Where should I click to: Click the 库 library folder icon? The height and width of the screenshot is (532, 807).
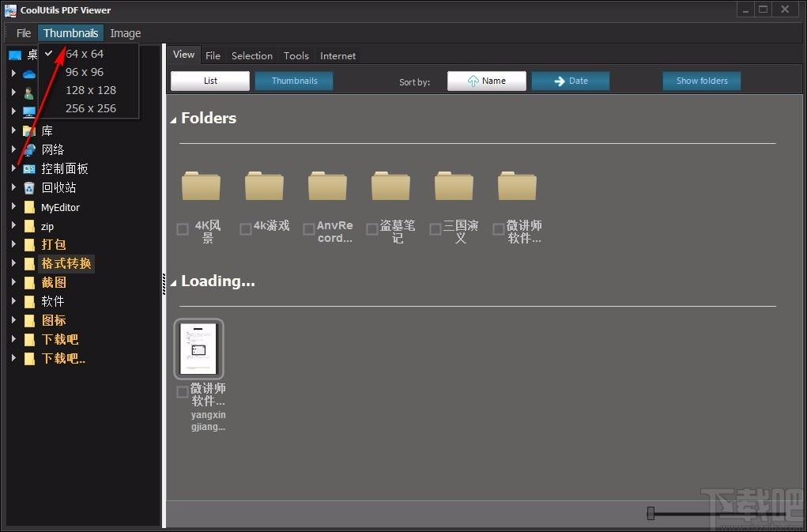[29, 130]
